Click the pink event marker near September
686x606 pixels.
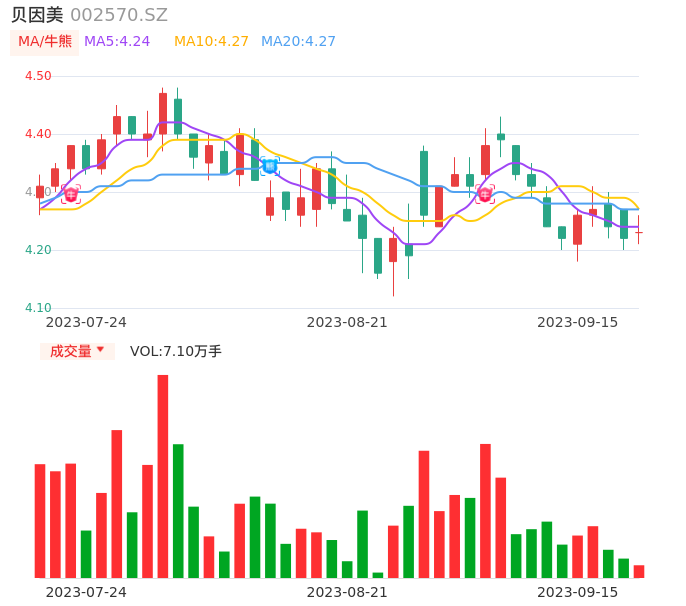point(485,194)
